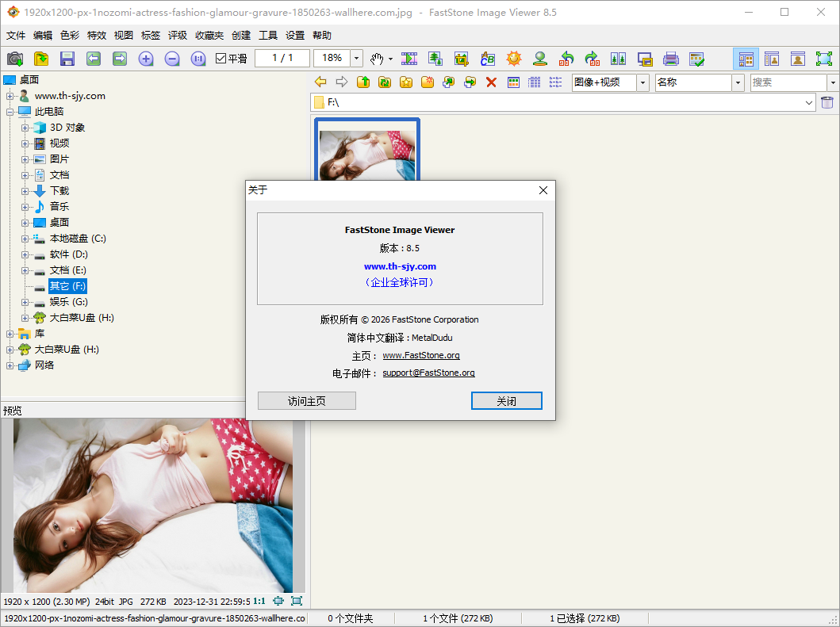The width and height of the screenshot is (840, 627).
Task: Click the recycle bin icon beside path
Action: 827,102
